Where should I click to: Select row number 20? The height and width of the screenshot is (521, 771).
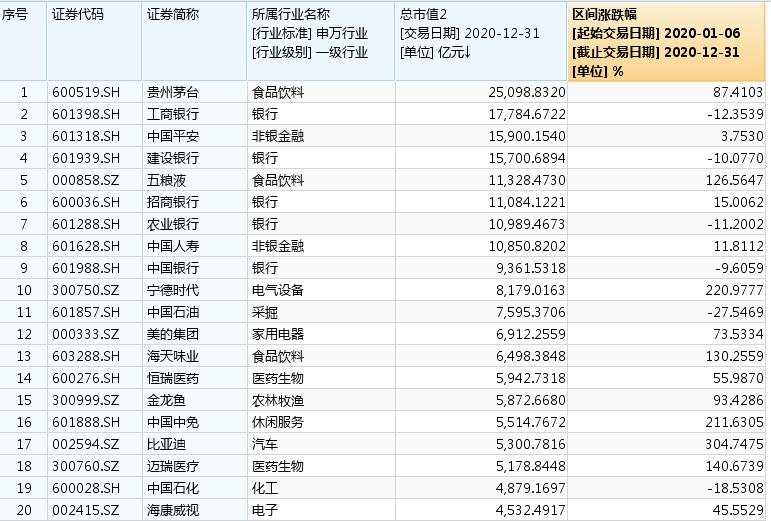pyautogui.click(x=24, y=510)
